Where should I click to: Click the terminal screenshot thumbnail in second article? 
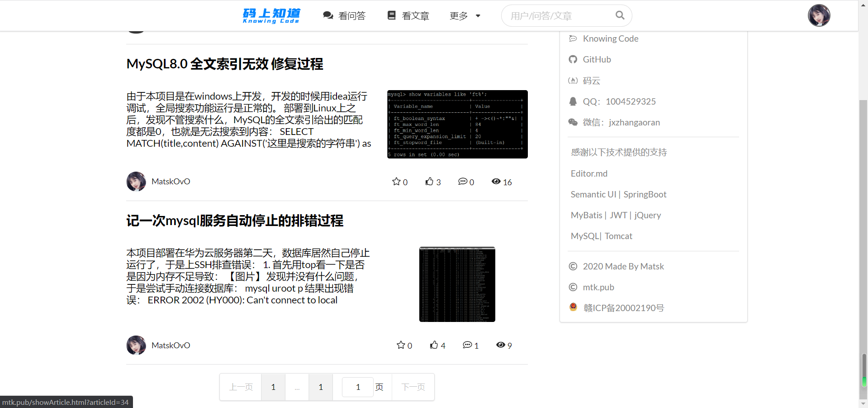pos(456,284)
